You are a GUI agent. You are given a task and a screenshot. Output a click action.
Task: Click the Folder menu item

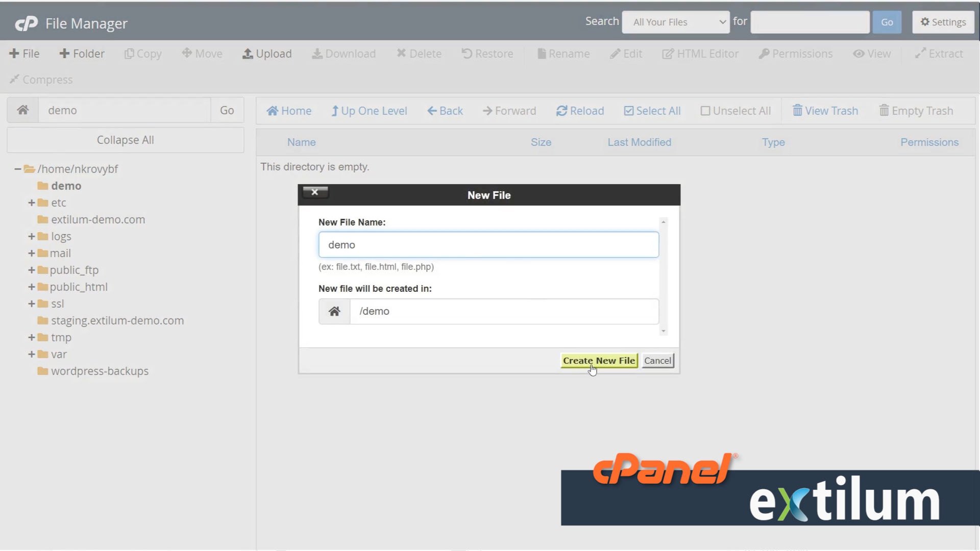82,53
